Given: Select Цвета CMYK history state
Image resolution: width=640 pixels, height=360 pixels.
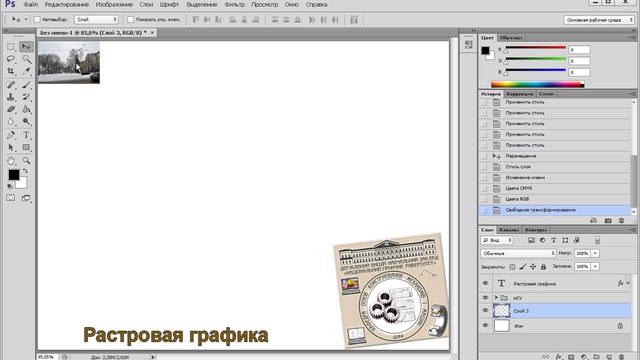Looking at the screenshot, I should tap(555, 188).
